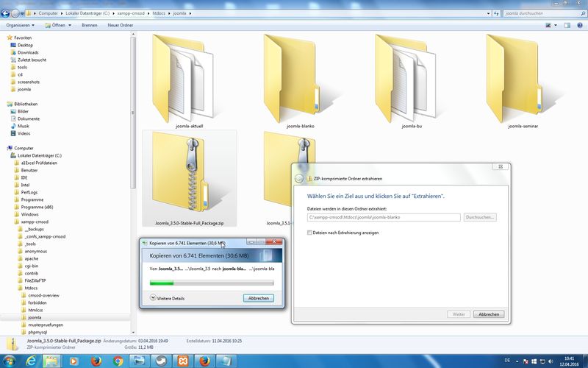Open the recent pages dropdown next to forward arrow
The image size is (588, 368).
(22, 13)
